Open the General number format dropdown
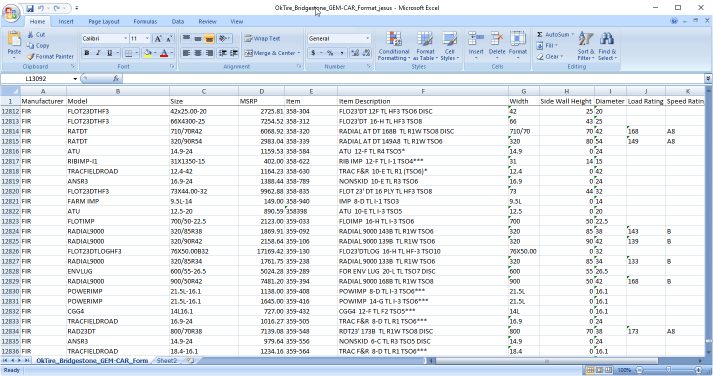 (x=367, y=39)
